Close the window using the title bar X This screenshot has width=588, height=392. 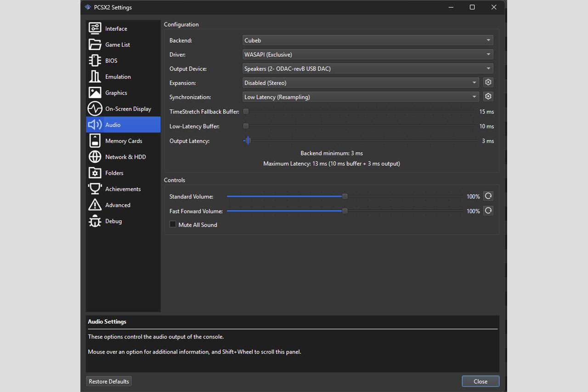(494, 7)
